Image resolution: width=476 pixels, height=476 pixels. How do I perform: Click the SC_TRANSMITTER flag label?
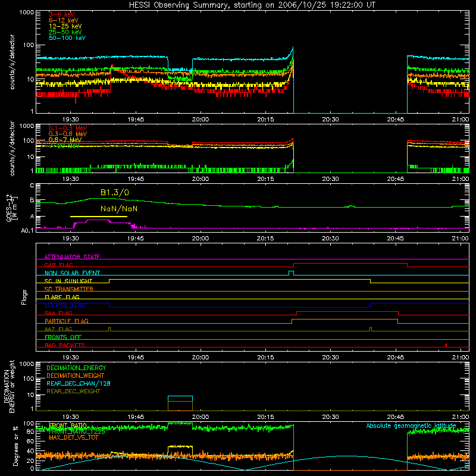[69, 289]
